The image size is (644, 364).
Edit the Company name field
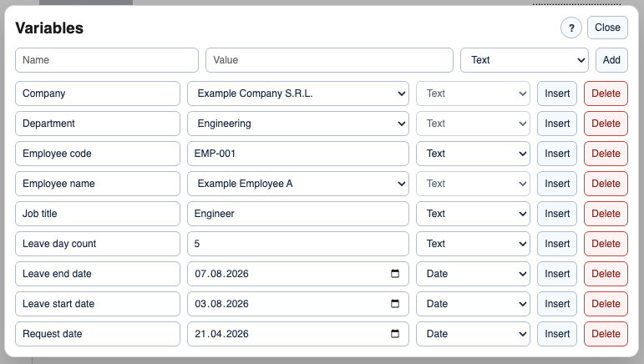[98, 94]
